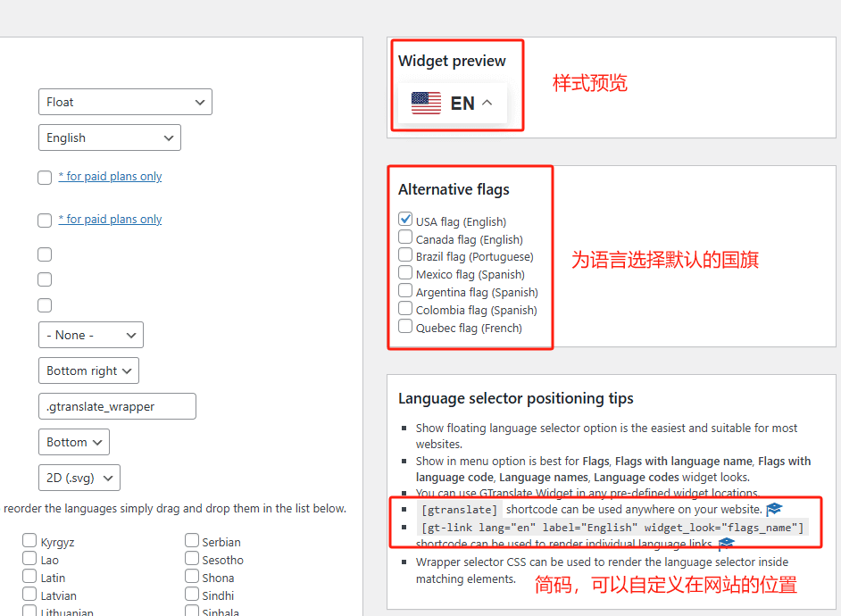
Task: Click first "for paid plans only" link
Action: pos(110,177)
